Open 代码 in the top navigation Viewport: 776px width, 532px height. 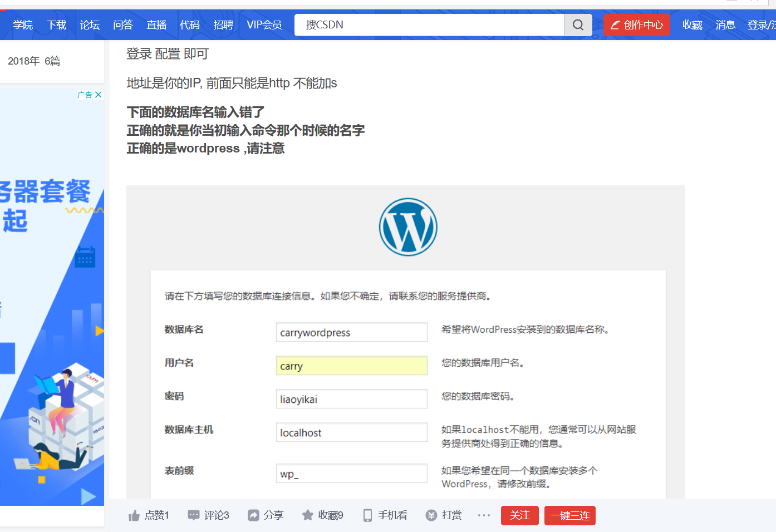click(x=190, y=25)
